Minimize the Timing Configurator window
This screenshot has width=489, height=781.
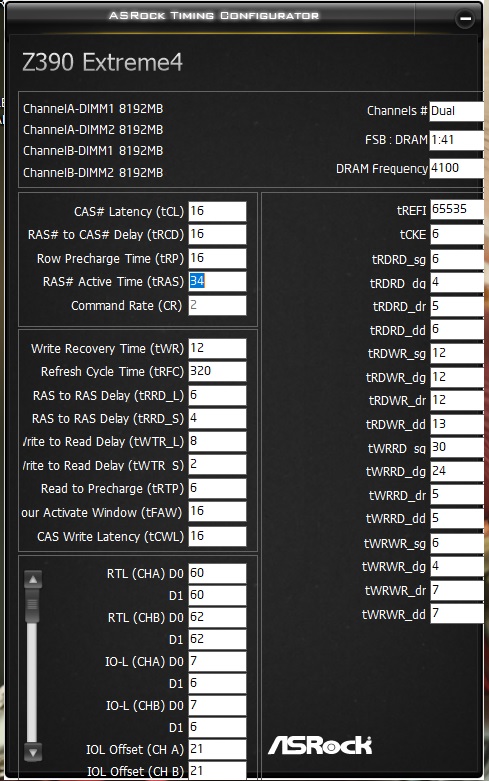pos(465,19)
